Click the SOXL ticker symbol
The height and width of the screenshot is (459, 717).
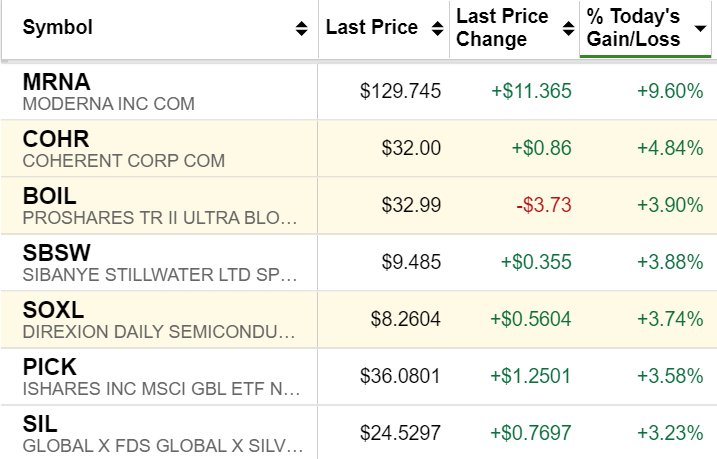point(50,310)
